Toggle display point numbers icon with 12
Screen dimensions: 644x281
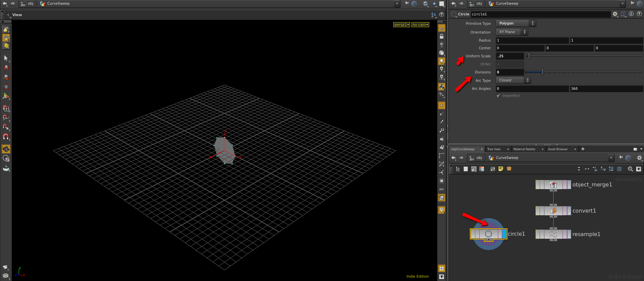pyautogui.click(x=442, y=130)
